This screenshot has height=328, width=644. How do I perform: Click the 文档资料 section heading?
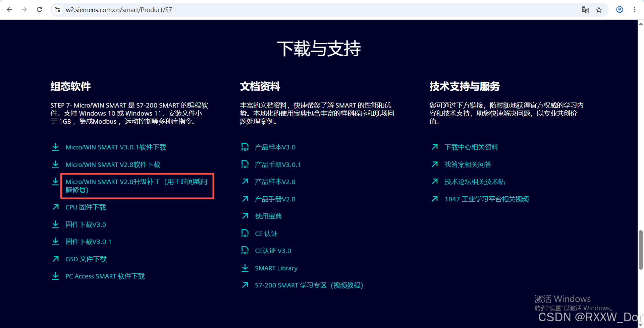[x=260, y=86]
